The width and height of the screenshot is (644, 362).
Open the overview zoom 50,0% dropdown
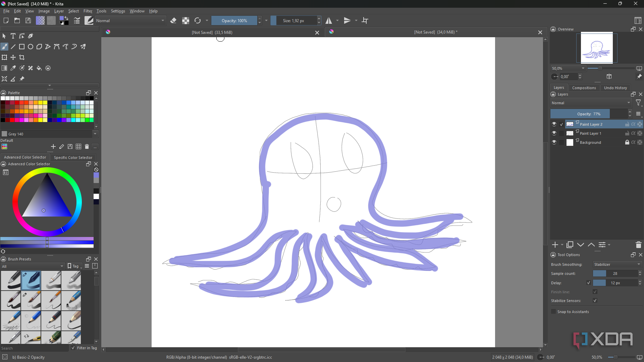(568, 68)
